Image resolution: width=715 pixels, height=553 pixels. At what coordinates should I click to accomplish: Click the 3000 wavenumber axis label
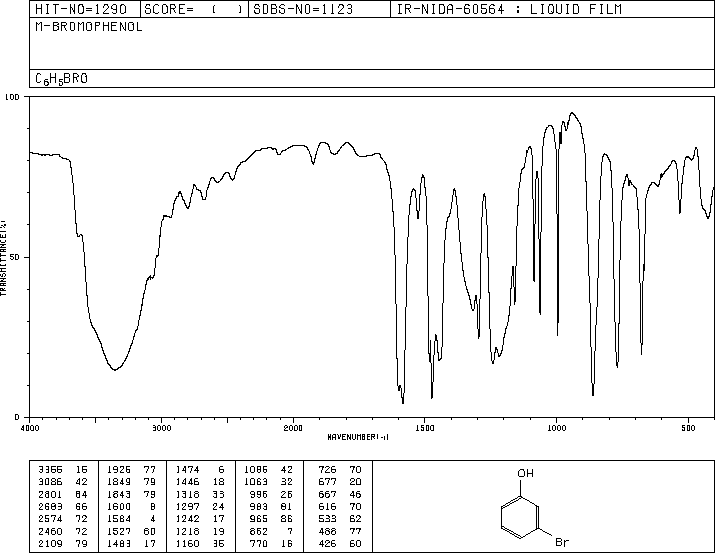[x=161, y=428]
